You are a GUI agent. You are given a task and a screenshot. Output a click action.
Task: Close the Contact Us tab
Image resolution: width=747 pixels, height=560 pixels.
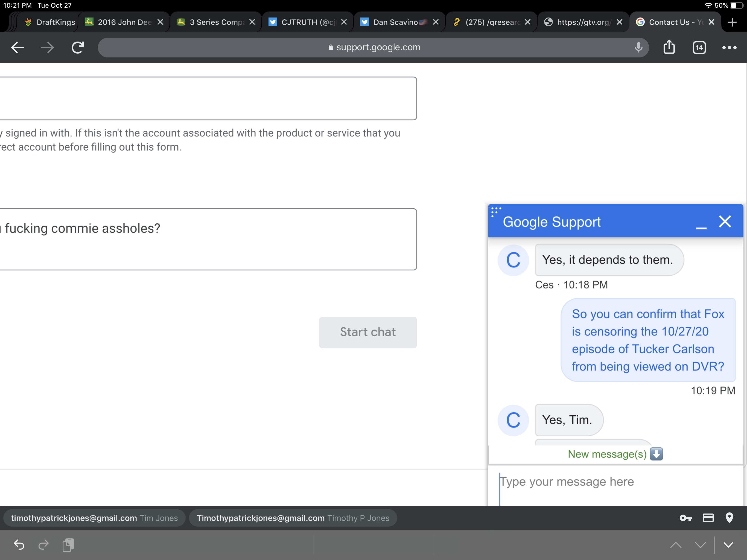[x=711, y=22]
